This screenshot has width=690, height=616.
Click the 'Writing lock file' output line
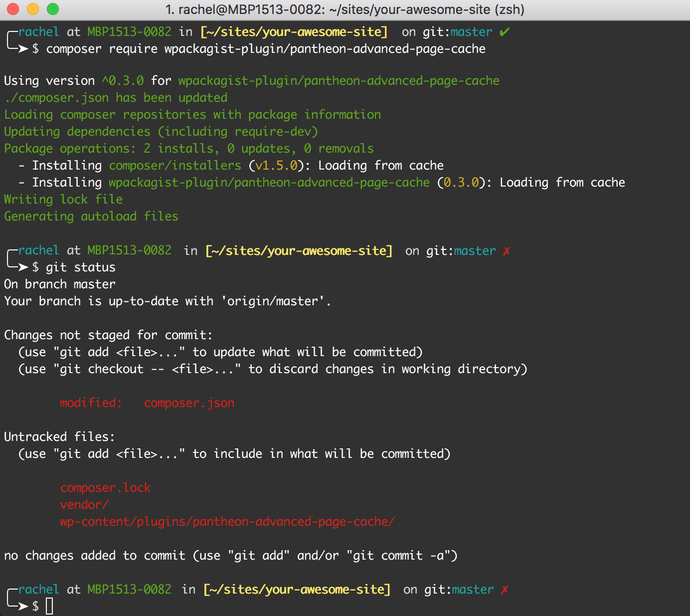[63, 200]
